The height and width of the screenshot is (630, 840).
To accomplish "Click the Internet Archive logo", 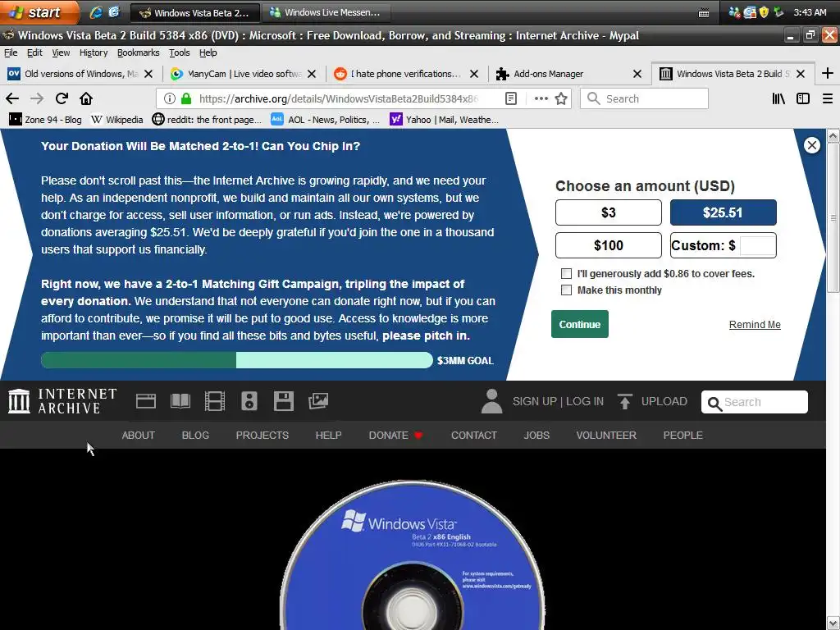I will pyautogui.click(x=62, y=401).
